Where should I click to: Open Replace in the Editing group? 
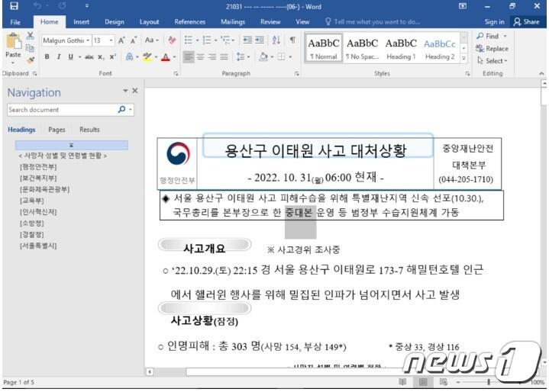(x=492, y=49)
